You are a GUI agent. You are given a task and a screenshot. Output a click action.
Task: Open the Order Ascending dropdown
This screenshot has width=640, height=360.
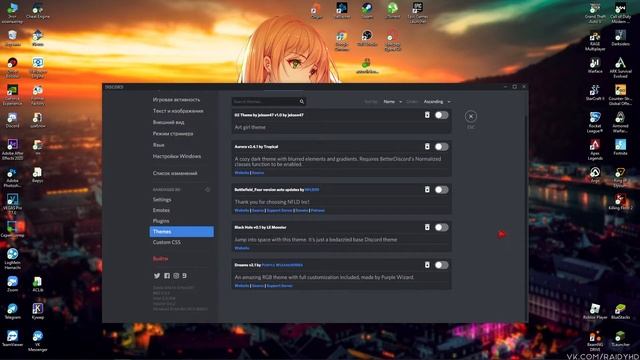coord(437,102)
